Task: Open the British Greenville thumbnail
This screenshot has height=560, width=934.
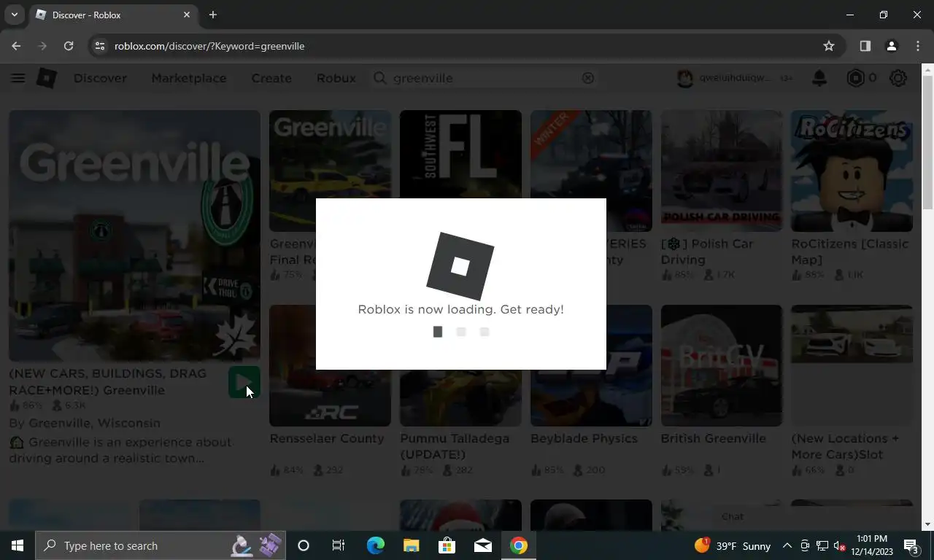Action: click(x=722, y=365)
